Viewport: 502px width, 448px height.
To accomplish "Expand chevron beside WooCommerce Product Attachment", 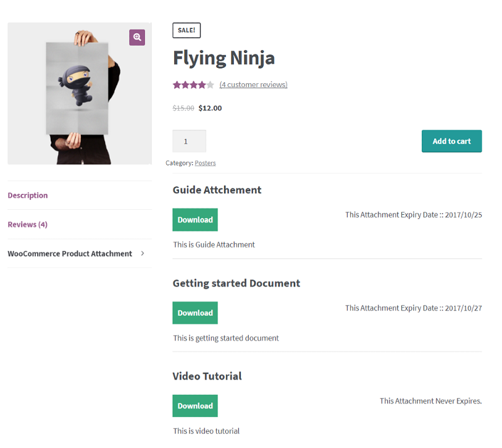I will point(143,254).
